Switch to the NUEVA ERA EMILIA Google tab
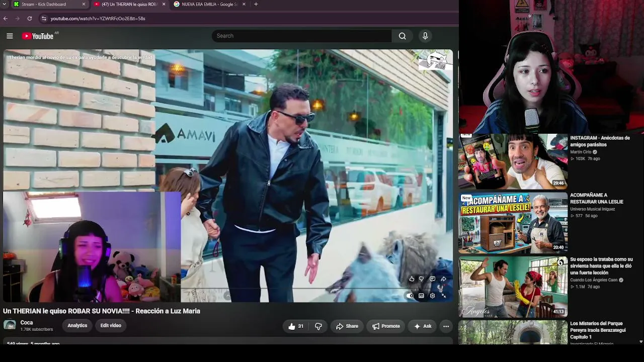This screenshot has width=644, height=362. 210,4
